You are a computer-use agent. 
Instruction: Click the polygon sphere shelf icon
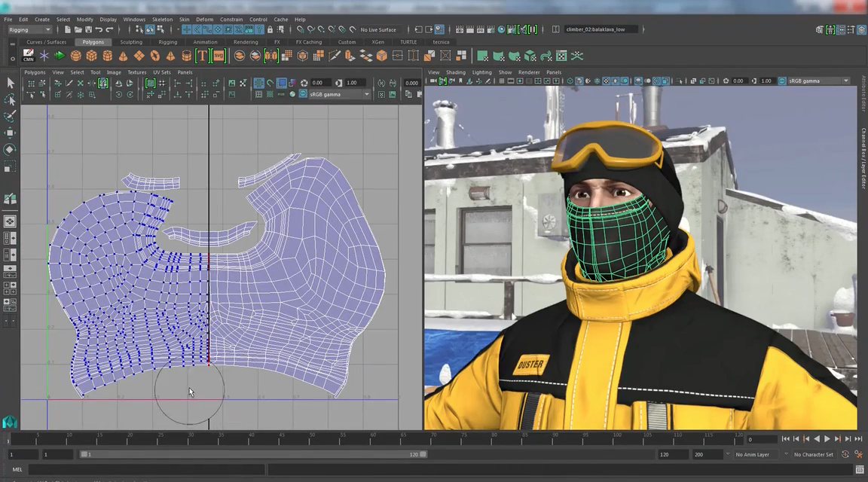tap(75, 56)
